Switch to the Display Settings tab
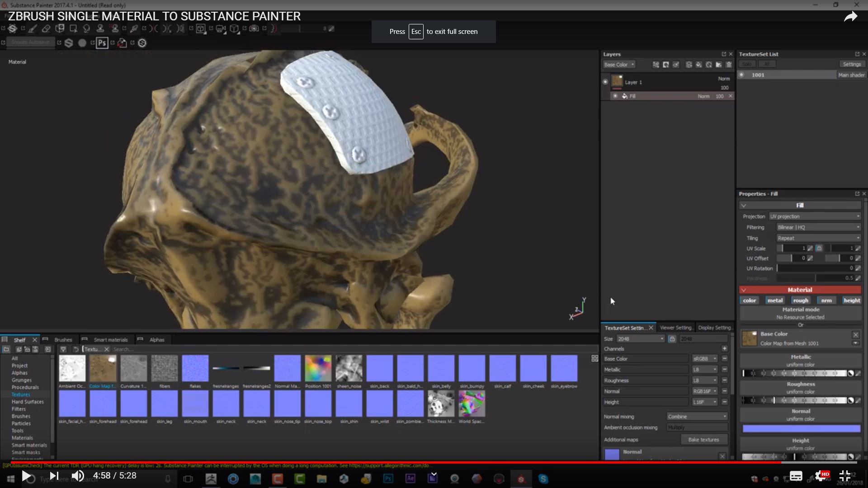This screenshot has width=868, height=488. pos(714,328)
